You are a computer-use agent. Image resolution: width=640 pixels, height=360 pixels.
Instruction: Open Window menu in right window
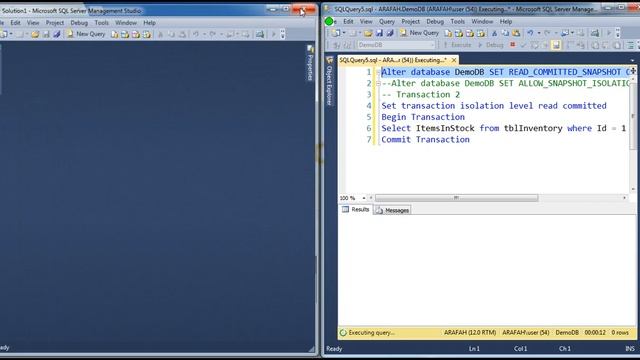482,22
